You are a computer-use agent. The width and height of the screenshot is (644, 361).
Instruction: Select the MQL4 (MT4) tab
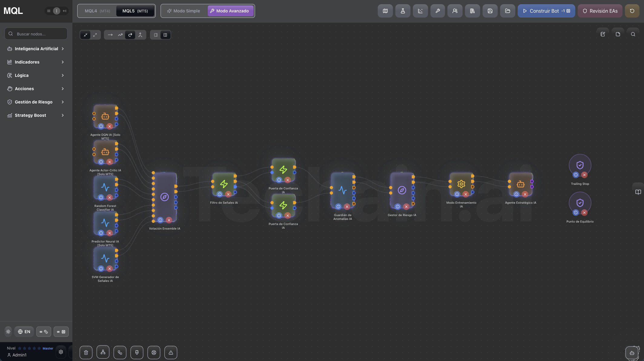[97, 11]
